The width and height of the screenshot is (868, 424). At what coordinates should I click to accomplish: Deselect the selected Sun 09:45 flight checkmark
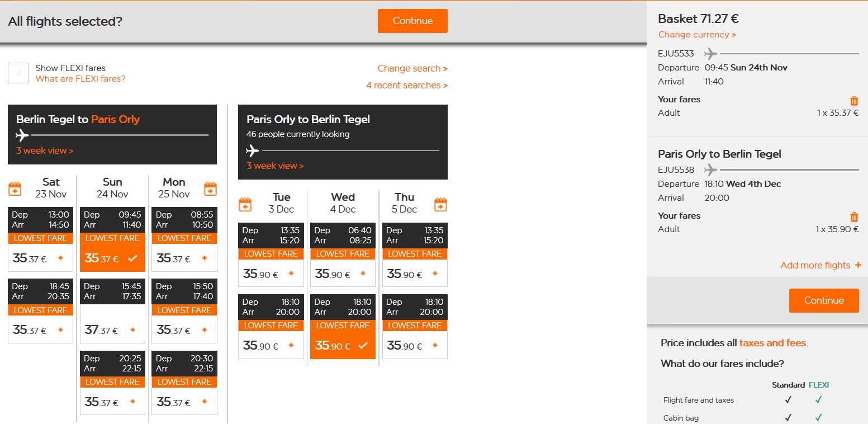(132, 258)
